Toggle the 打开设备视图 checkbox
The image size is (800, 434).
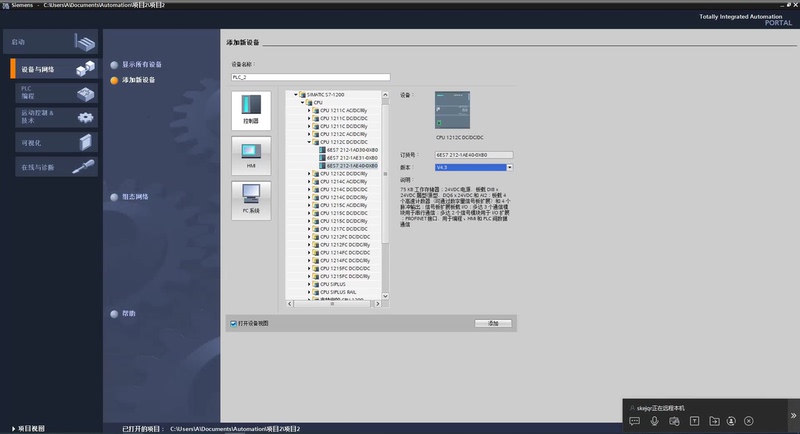coord(234,323)
